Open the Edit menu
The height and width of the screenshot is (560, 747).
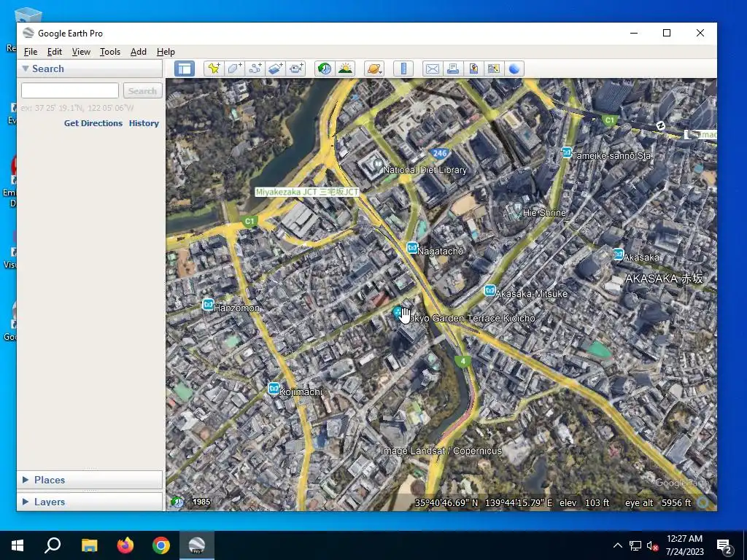54,52
